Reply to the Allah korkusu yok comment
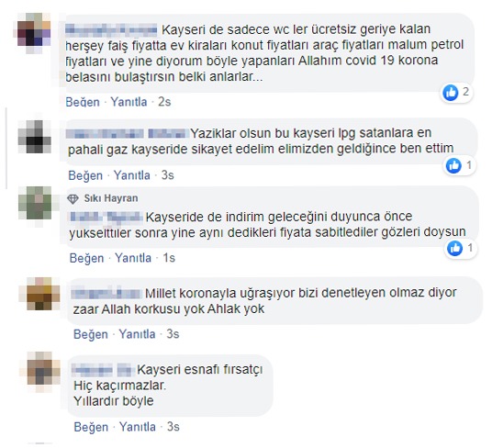Screen dimensions: 492x448 point(137,334)
